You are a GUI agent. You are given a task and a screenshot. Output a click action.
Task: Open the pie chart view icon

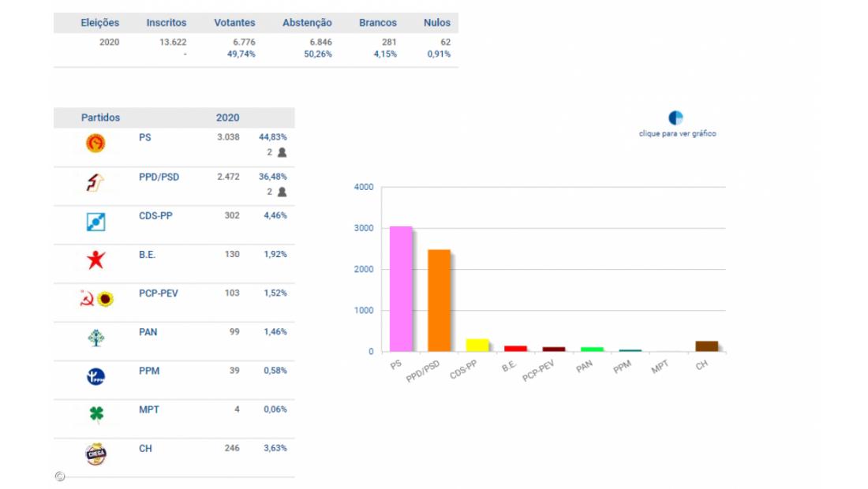coord(676,118)
